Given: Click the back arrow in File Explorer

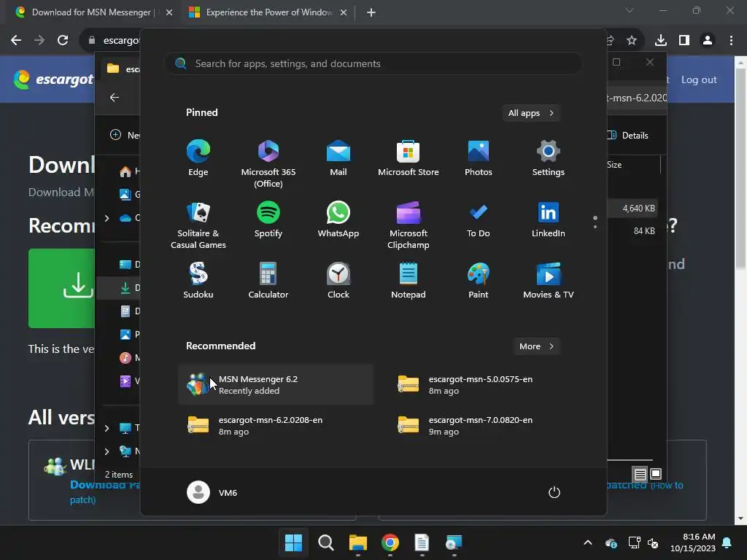Looking at the screenshot, I should (x=115, y=97).
